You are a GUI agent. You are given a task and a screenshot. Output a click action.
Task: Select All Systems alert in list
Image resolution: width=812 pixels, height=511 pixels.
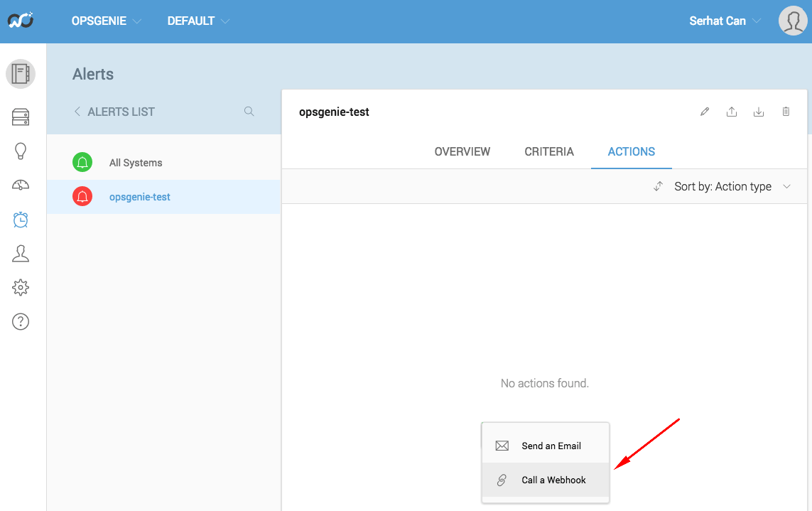coord(163,163)
